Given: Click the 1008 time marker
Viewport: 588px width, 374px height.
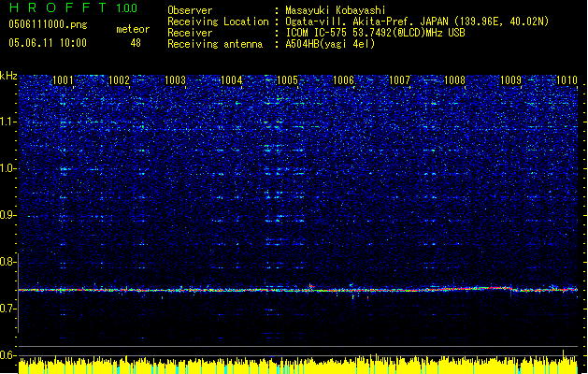Looking at the screenshot, I should tap(454, 80).
